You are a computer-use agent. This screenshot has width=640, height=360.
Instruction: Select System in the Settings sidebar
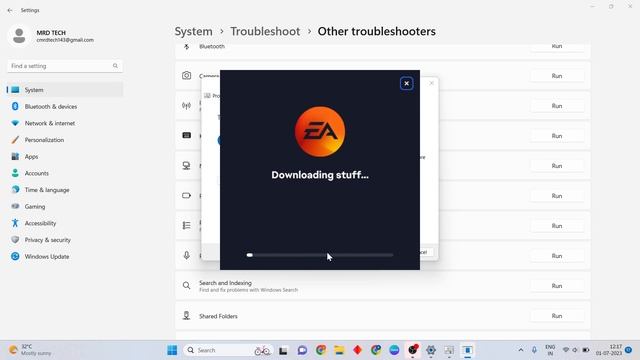(64, 90)
